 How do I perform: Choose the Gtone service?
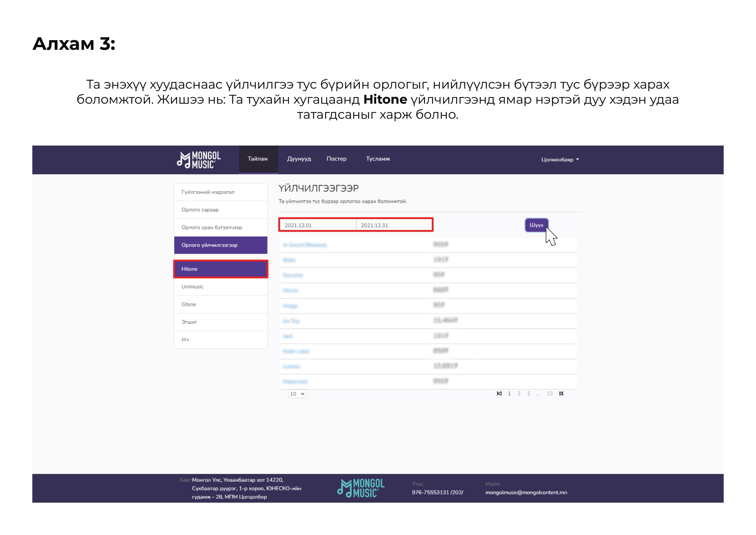point(221,304)
